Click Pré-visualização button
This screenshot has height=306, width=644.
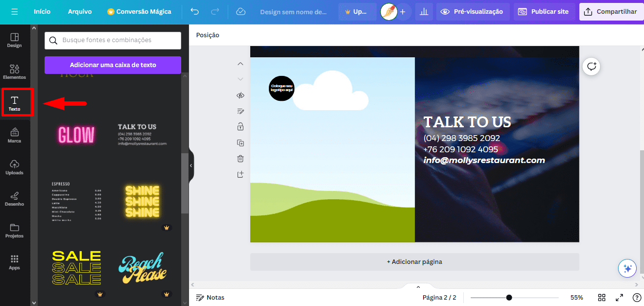[x=473, y=12]
